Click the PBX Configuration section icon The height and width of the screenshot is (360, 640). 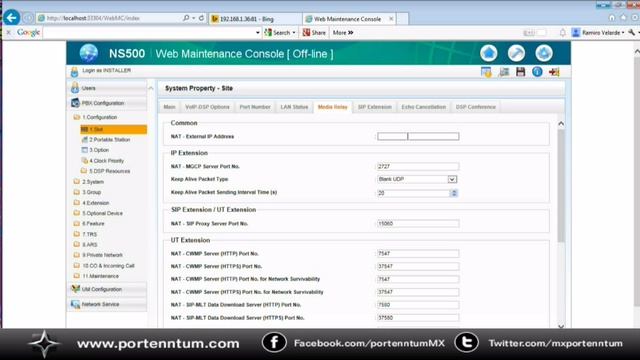point(75,103)
